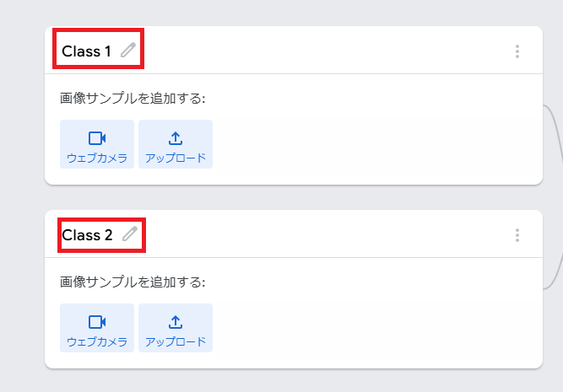Click the upload arrow icon in Class 1
The width and height of the screenshot is (563, 392).
click(176, 138)
